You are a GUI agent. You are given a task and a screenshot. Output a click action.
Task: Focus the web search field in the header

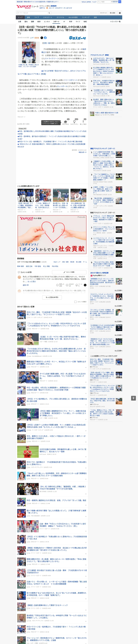(104, 2)
